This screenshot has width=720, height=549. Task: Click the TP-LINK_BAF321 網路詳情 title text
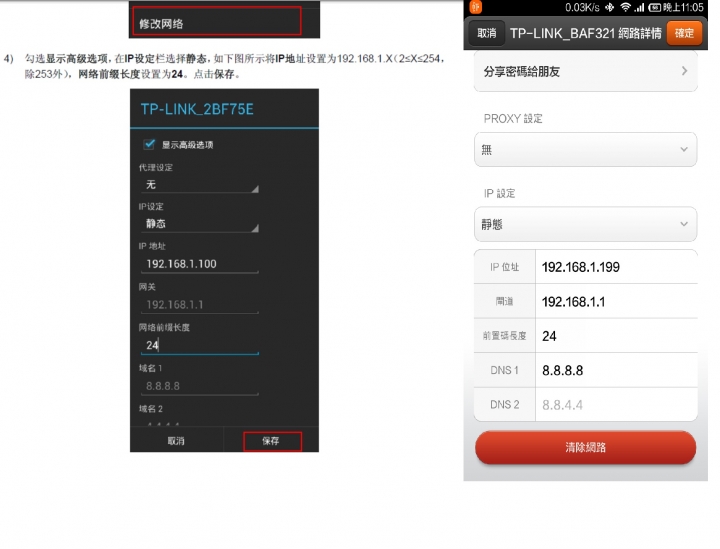pyautogui.click(x=586, y=33)
